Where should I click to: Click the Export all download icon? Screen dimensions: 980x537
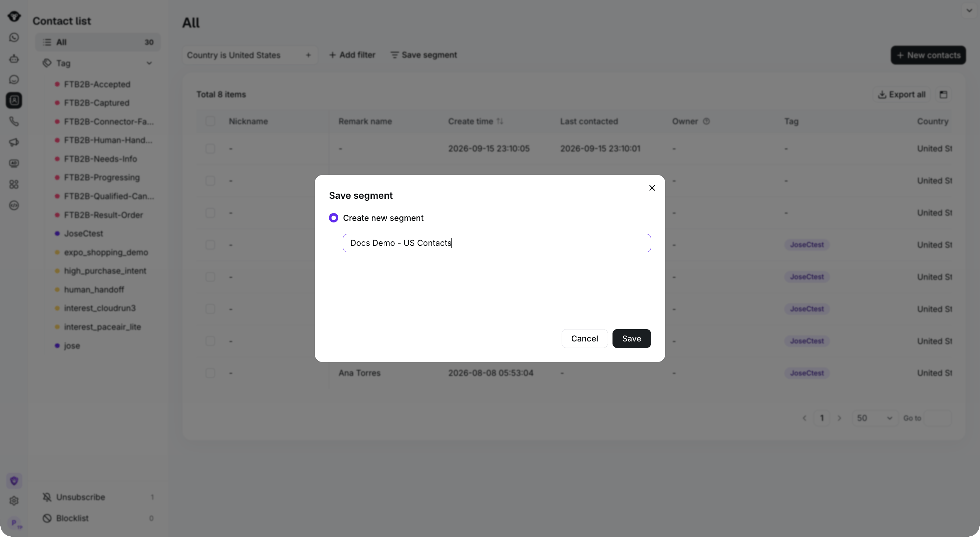882,95
